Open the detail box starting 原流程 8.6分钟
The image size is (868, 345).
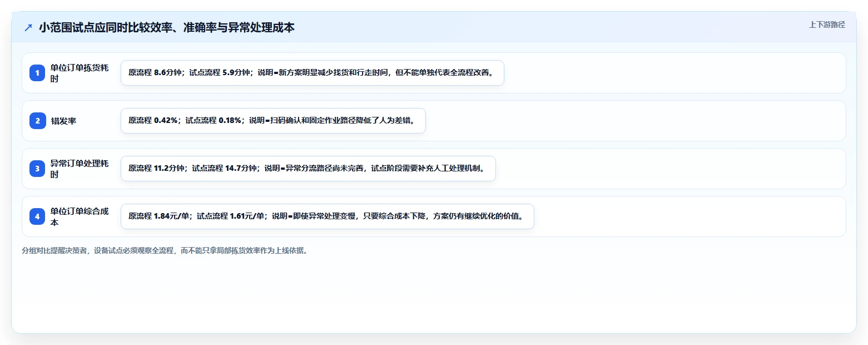tap(313, 73)
